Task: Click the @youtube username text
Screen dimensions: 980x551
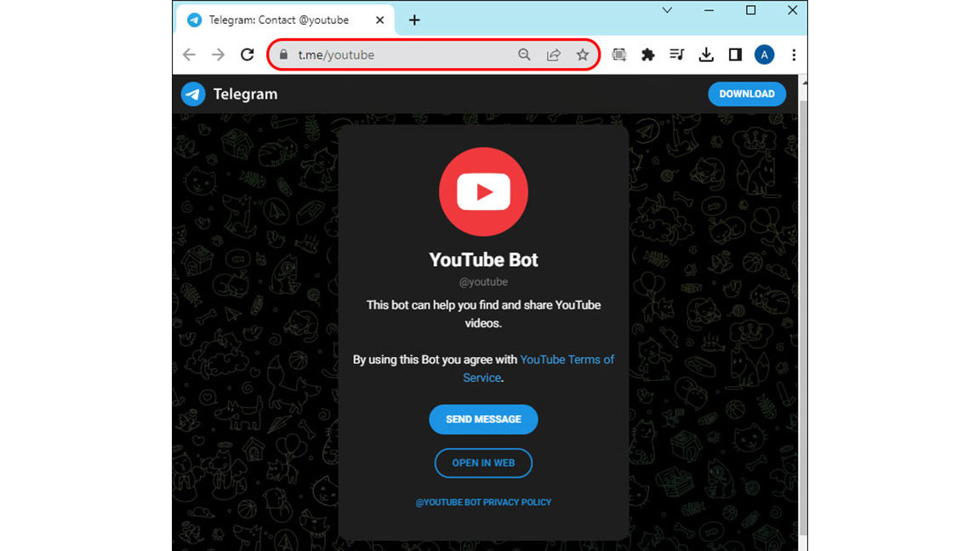Action: point(483,281)
